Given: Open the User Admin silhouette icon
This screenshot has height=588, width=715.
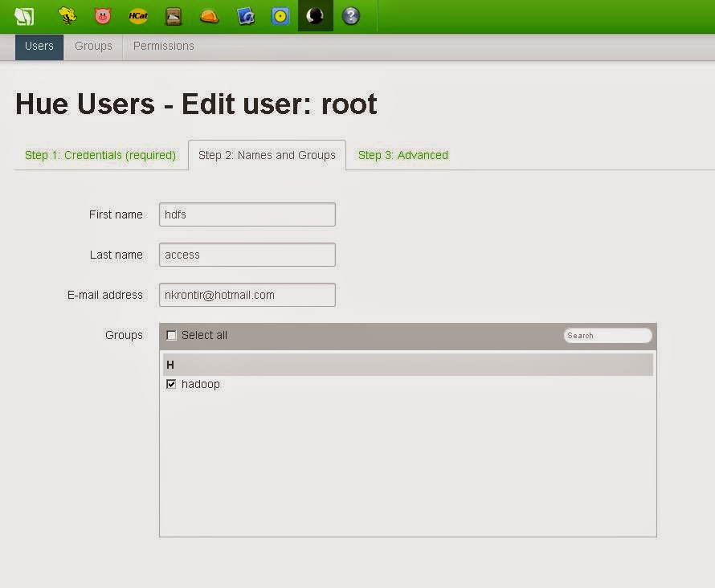Looking at the screenshot, I should click(x=316, y=16).
